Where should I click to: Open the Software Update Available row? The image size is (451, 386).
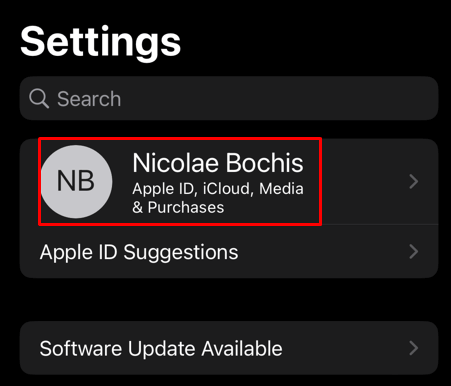pyautogui.click(x=229, y=348)
